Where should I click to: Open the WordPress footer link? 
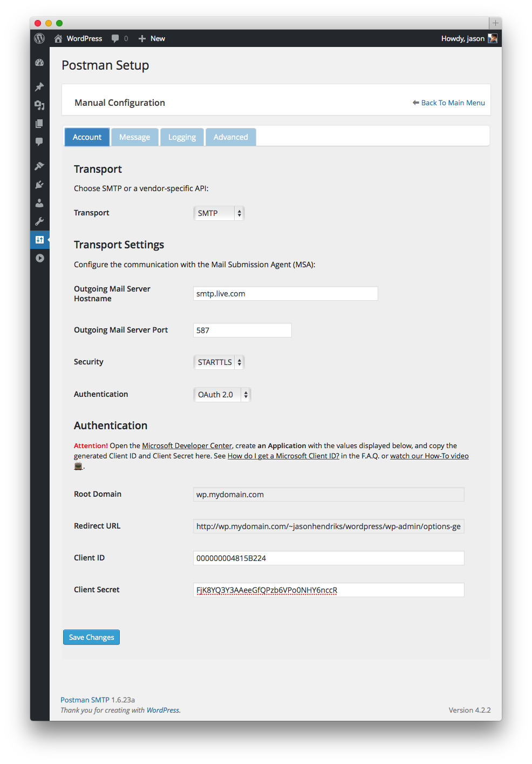pyautogui.click(x=163, y=710)
